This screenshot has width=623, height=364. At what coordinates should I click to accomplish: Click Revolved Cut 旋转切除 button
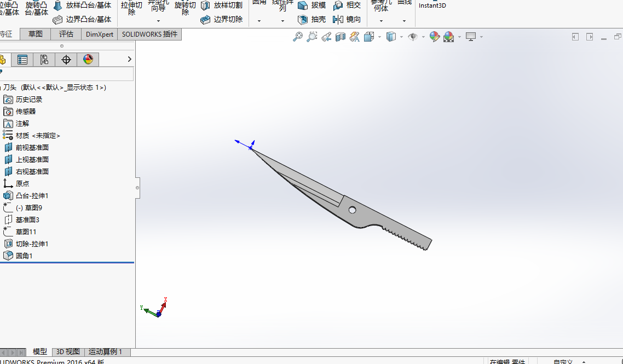coord(185,8)
